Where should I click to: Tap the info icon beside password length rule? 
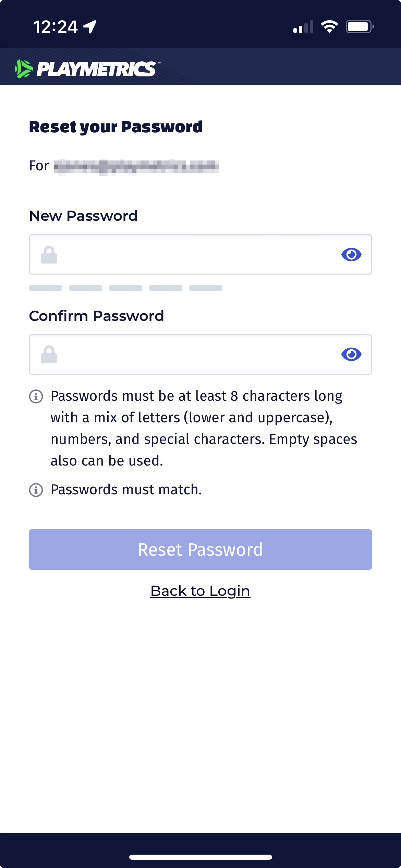click(x=36, y=396)
